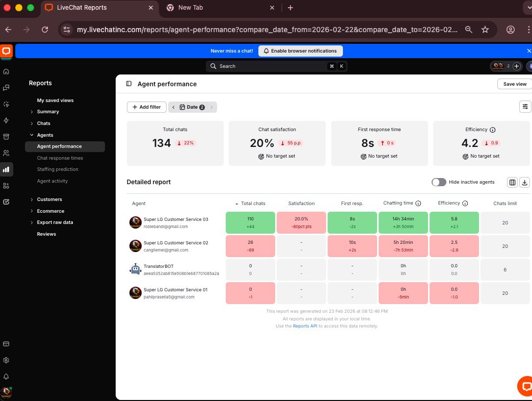This screenshot has width=532, height=401.
Task: Switch to the New Tab browser tab
Action: (x=220, y=8)
